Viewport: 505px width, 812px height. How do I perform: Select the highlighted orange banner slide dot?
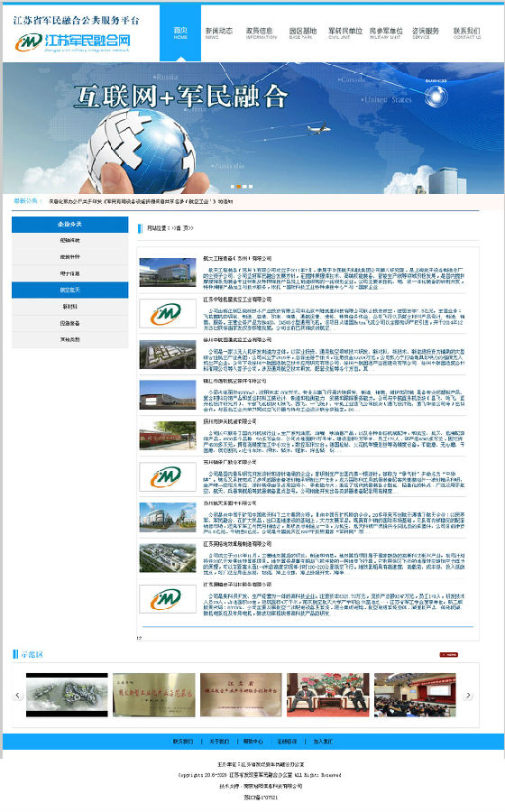tap(239, 187)
